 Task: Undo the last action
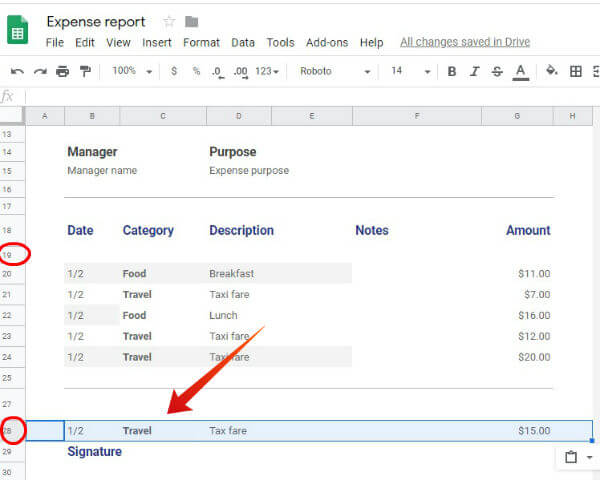(x=17, y=71)
